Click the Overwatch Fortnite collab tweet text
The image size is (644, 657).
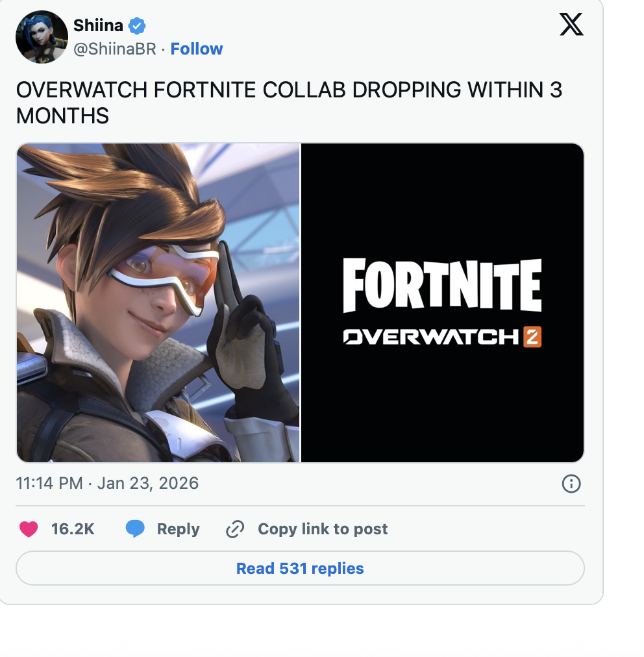click(x=289, y=103)
